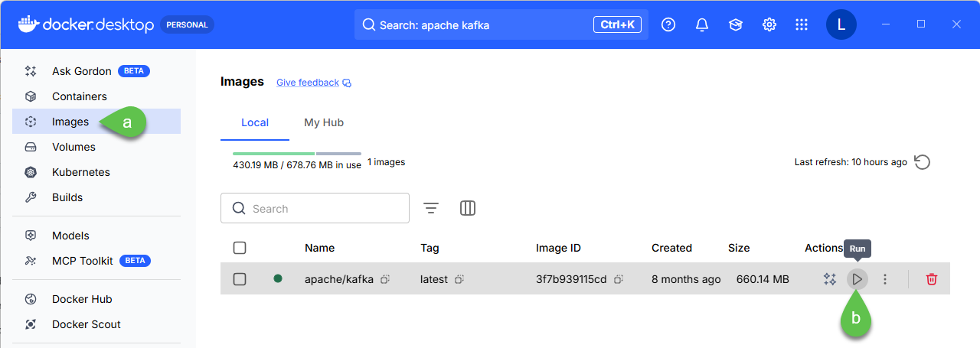Toggle the select-all images checkbox
This screenshot has height=348, width=980.
[x=240, y=248]
